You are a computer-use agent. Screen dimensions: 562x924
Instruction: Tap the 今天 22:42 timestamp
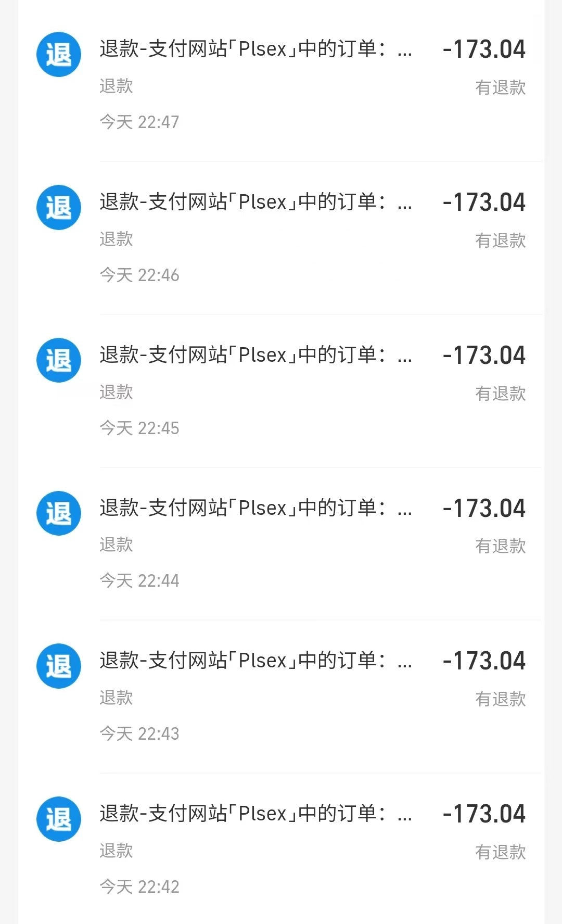139,887
